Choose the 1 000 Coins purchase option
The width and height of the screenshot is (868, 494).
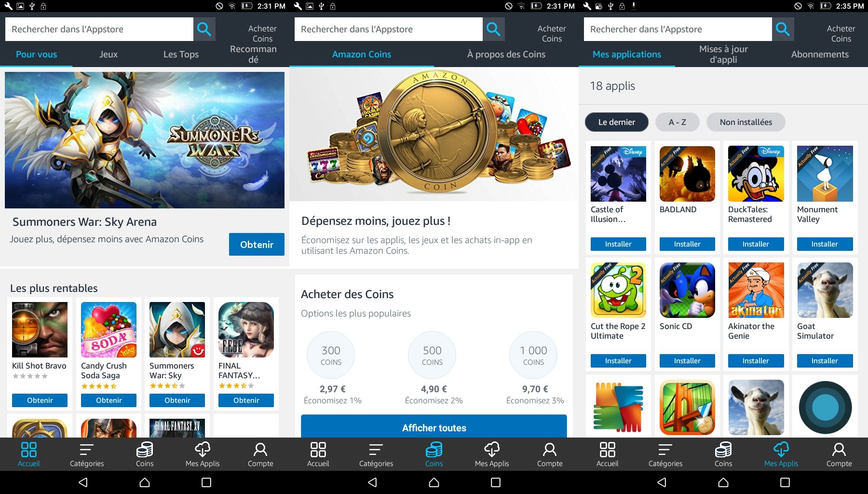[x=533, y=355]
